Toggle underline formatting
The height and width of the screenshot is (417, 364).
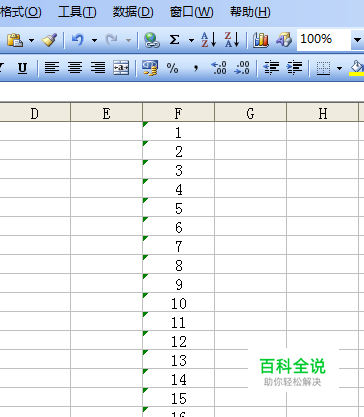pos(22,68)
